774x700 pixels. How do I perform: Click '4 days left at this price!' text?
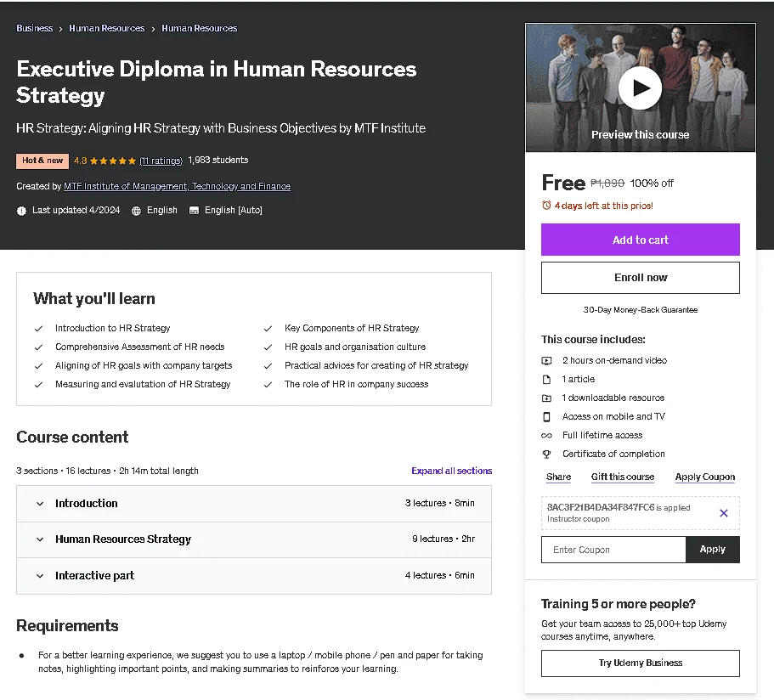tap(603, 206)
